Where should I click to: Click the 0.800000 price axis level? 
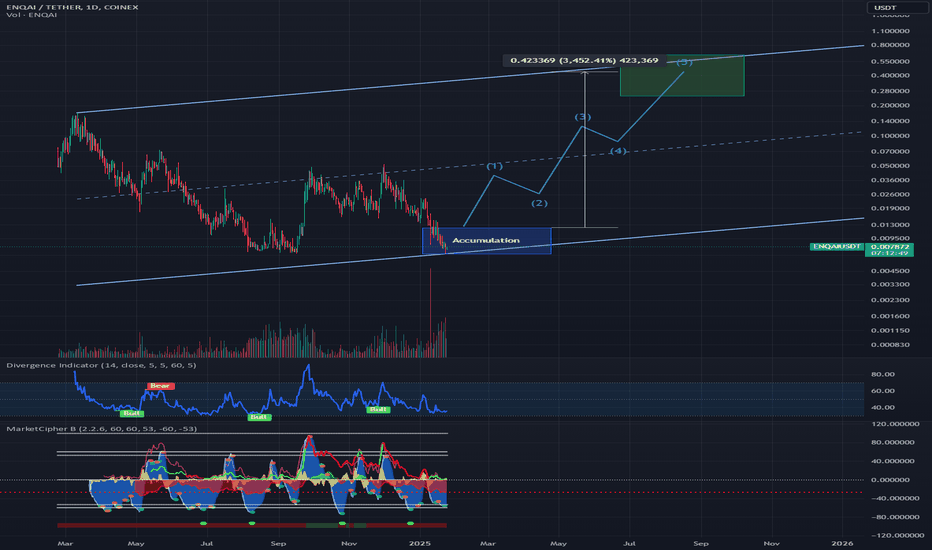[x=890, y=45]
